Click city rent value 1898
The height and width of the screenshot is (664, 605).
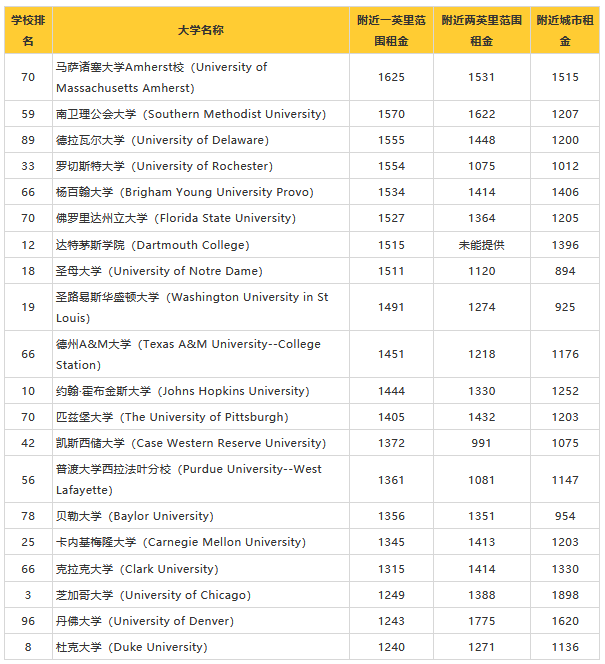[565, 595]
